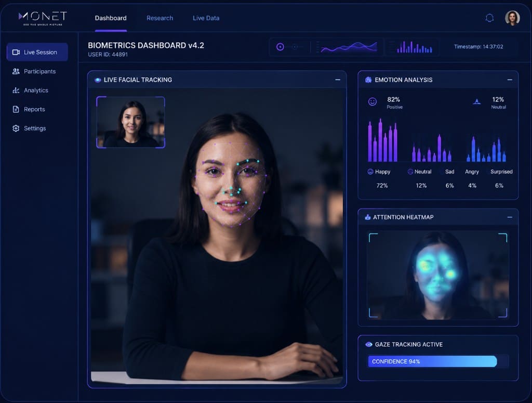532x403 pixels.
Task: Click the smiley face Positive icon
Action: tap(372, 102)
